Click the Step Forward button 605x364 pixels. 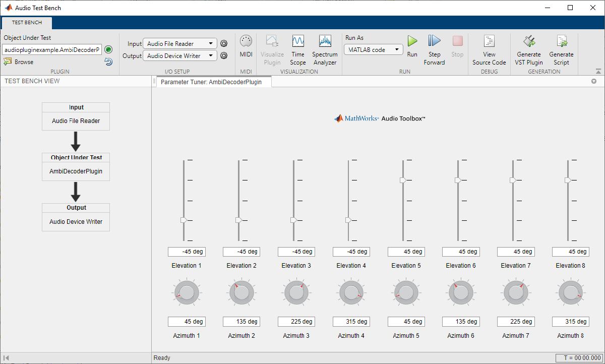click(x=434, y=50)
